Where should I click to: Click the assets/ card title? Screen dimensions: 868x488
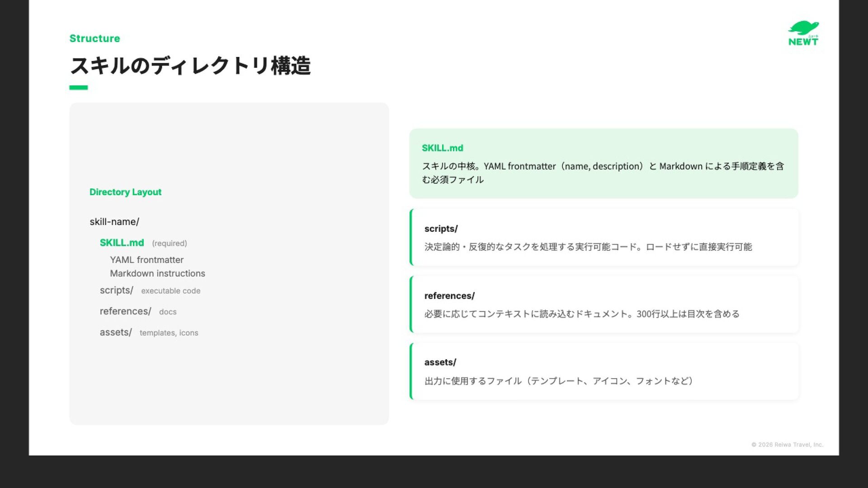tap(440, 362)
